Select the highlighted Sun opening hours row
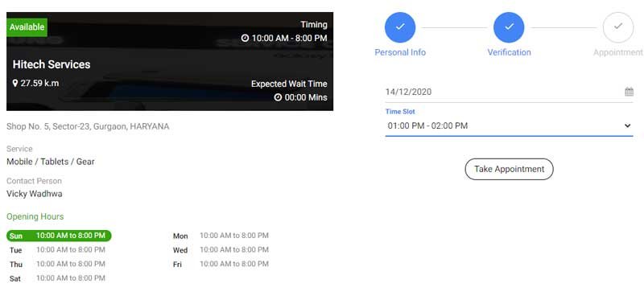Viewport: 644px width, 300px height. (x=59, y=236)
